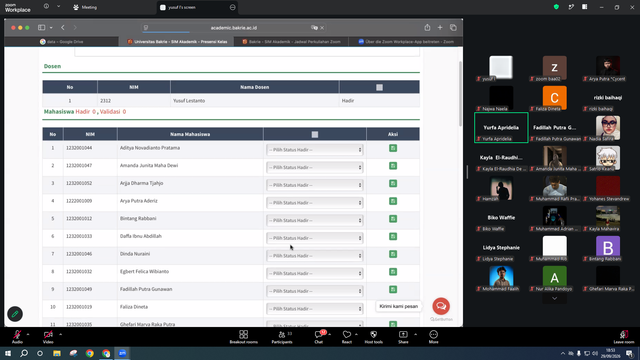The height and width of the screenshot is (360, 640).
Task: Click the stop loading X in address bar
Action: 322,28
